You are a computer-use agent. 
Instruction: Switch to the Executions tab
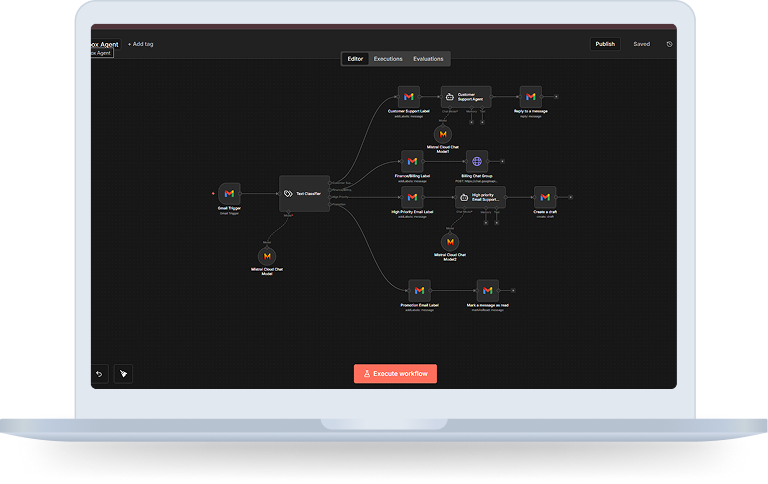(x=388, y=59)
